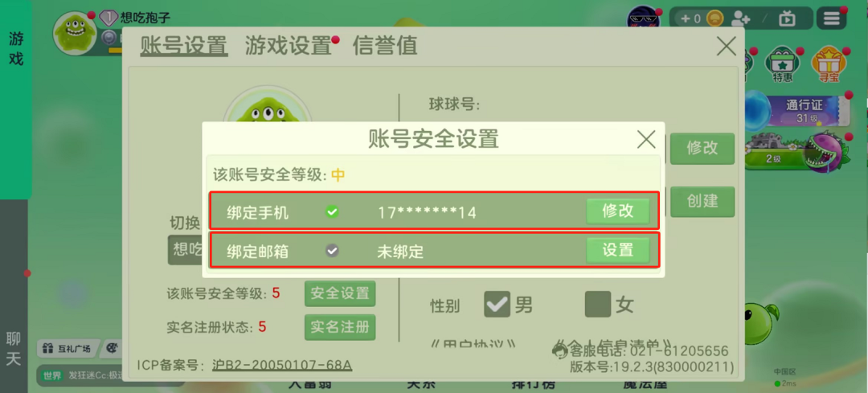868x393 pixels.
Task: Open the 特惠 special offer icon
Action: [x=782, y=65]
